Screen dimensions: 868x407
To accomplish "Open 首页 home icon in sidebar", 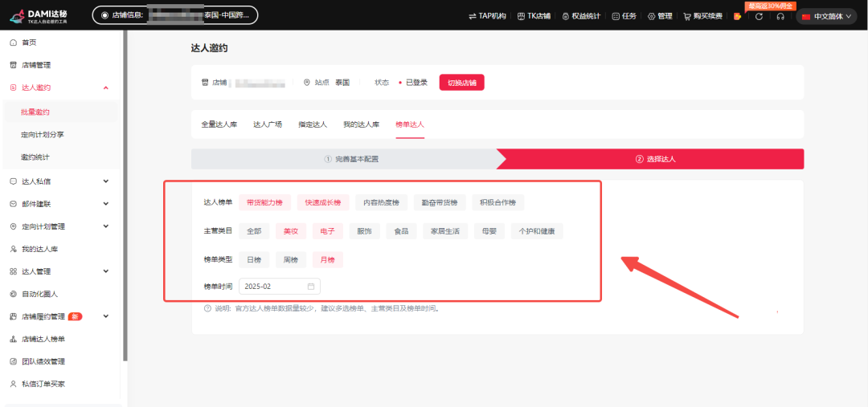I will 14,43.
